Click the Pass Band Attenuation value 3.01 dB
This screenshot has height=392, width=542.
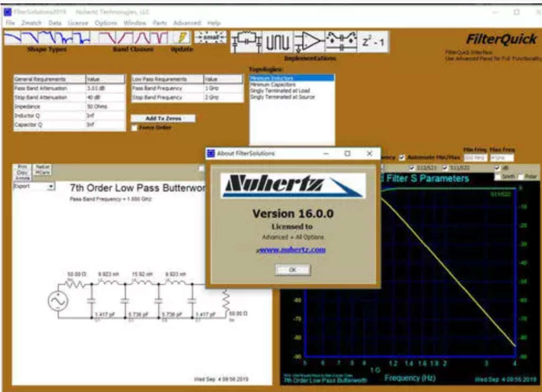click(105, 88)
